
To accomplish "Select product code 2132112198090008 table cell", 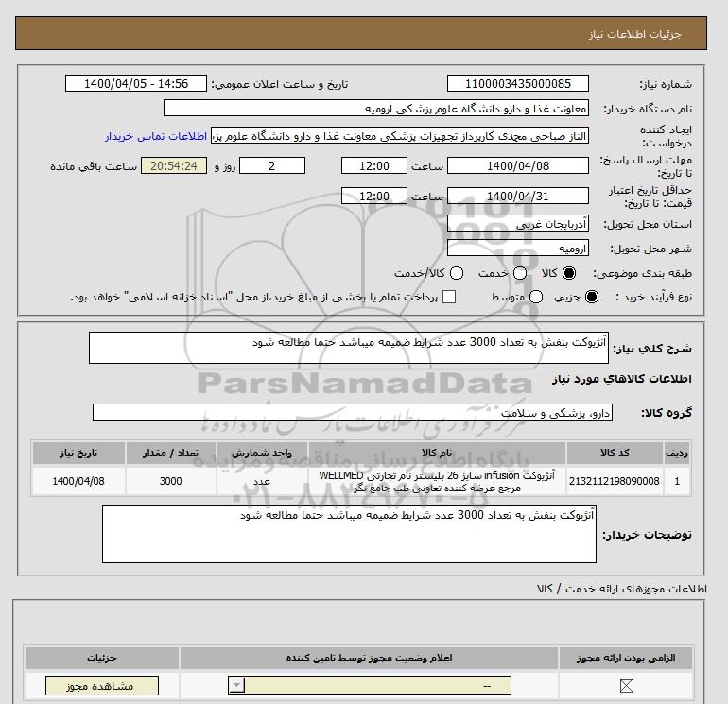I will click(614, 481).
